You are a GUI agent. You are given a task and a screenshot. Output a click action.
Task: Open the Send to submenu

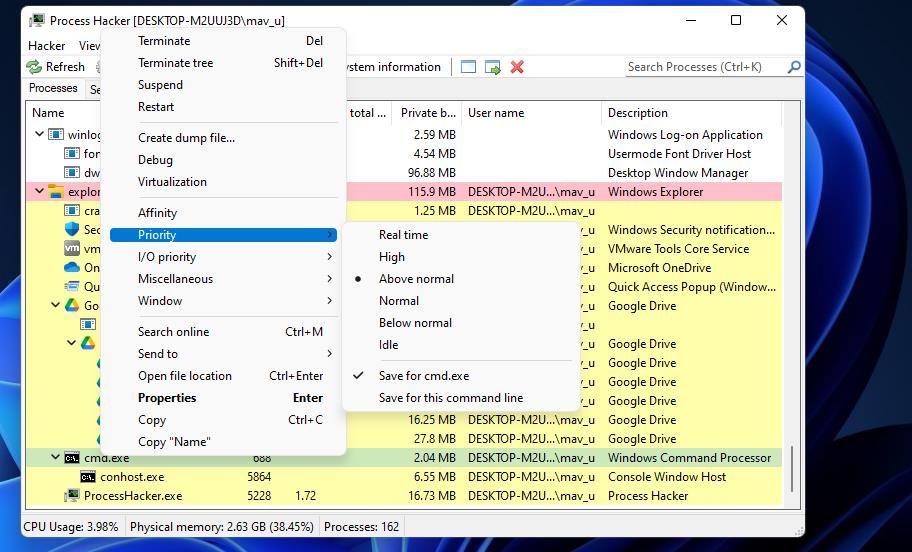pyautogui.click(x=223, y=354)
